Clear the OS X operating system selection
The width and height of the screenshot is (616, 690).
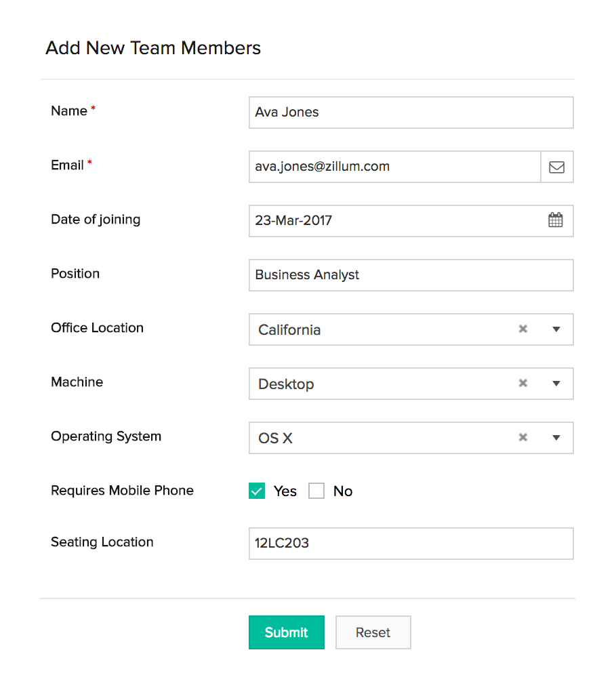click(x=522, y=437)
